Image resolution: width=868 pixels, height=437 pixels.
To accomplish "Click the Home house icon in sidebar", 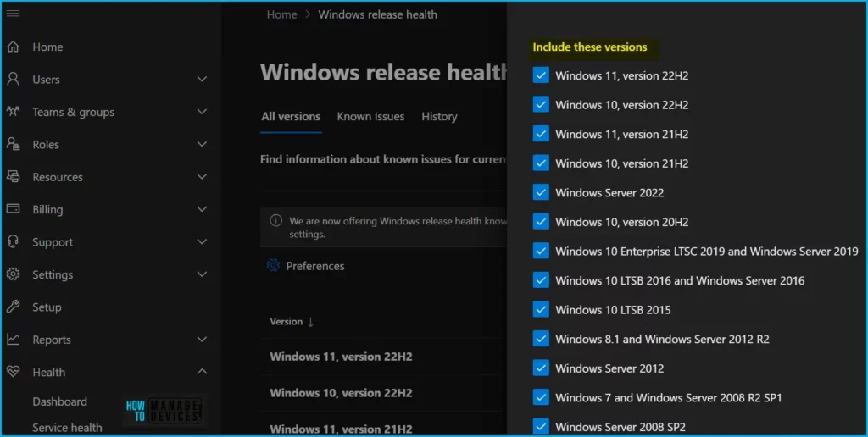I will coord(13,47).
